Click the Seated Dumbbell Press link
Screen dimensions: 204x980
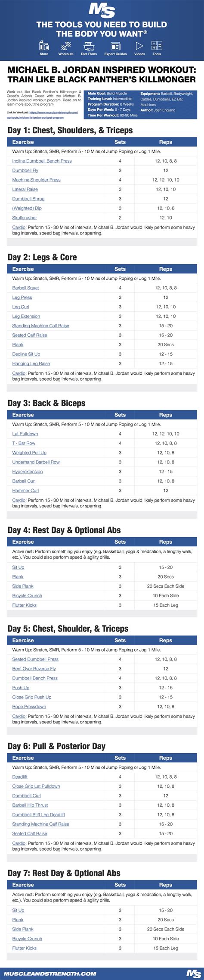tap(35, 659)
